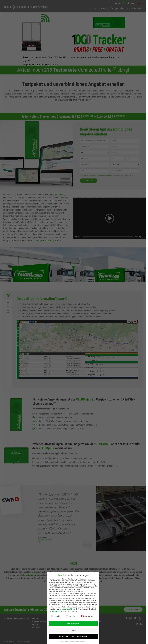
Task: Tick the Datenschutzerklärung acceptance checkbox
Action: [x=80, y=175]
